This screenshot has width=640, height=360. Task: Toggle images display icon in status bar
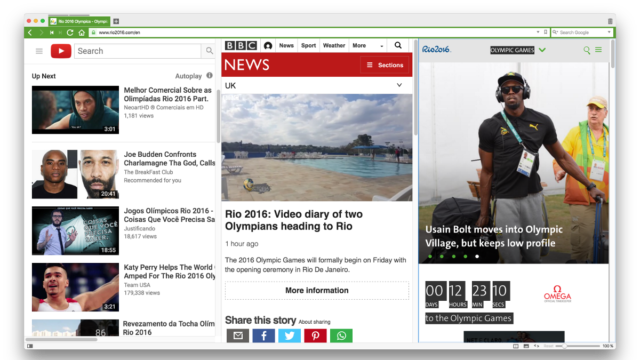click(x=526, y=346)
